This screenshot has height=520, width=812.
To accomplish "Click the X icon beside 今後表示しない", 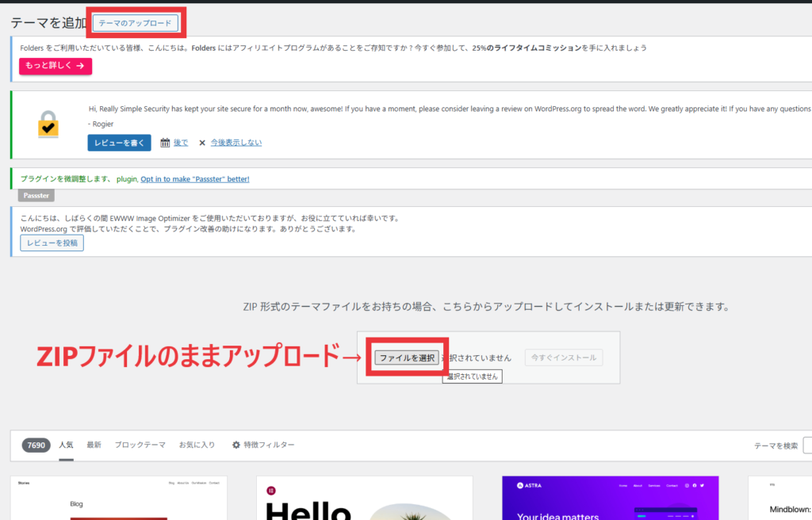I will click(x=202, y=143).
